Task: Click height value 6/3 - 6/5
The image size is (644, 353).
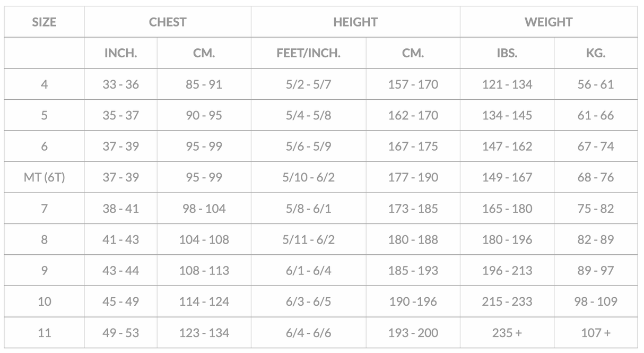Action: click(308, 302)
